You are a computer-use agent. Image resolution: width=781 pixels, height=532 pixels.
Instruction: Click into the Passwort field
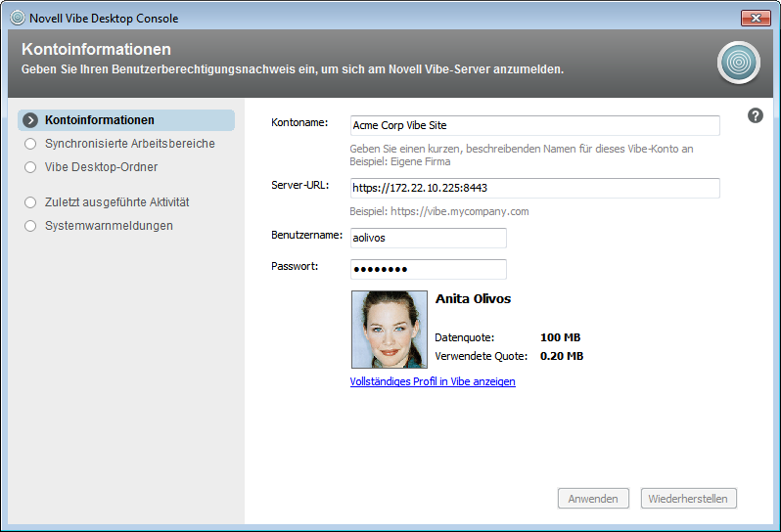pos(429,269)
